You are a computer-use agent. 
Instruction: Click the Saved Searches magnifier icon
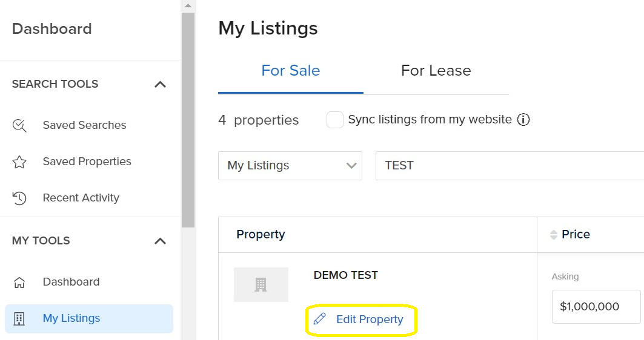click(19, 125)
